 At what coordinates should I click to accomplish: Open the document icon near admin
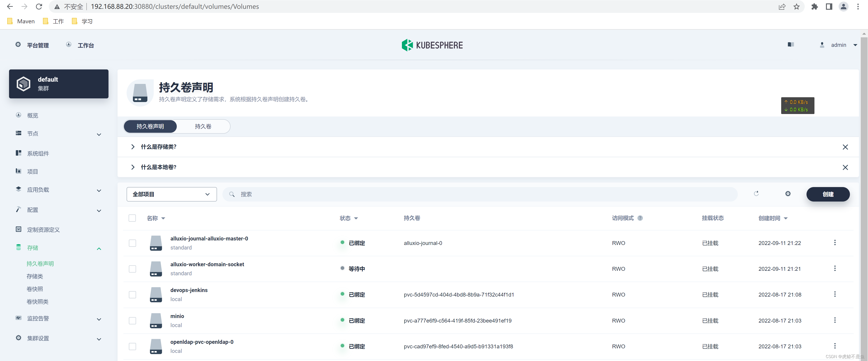click(x=790, y=45)
